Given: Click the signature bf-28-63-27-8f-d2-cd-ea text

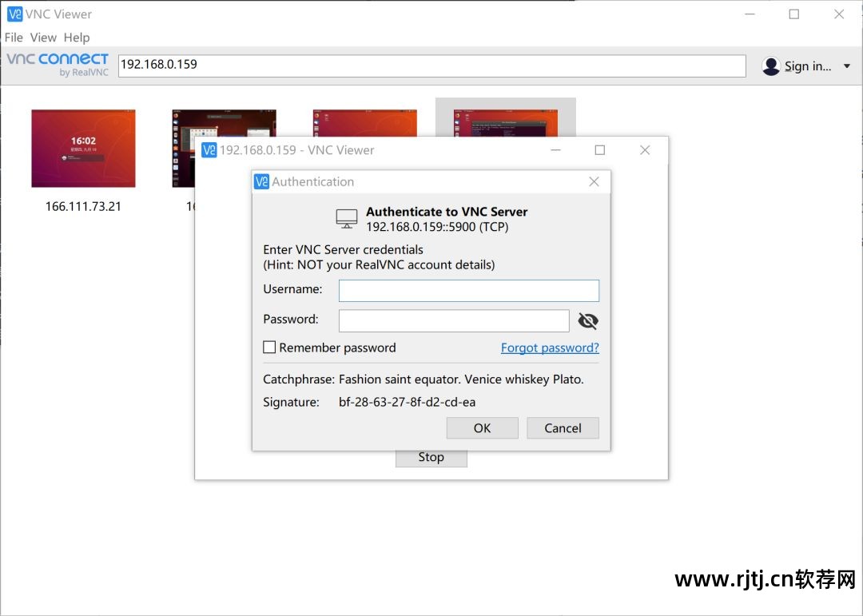Looking at the screenshot, I should [x=408, y=403].
